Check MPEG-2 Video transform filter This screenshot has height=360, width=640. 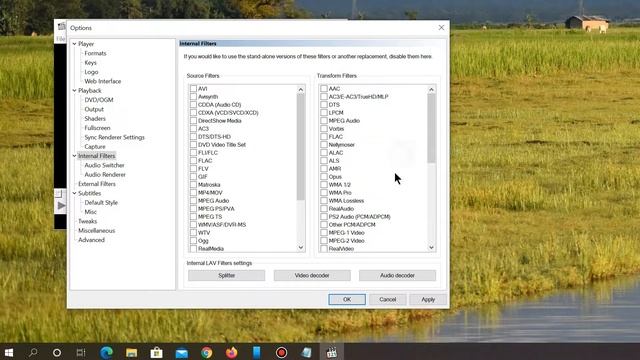coord(324,241)
